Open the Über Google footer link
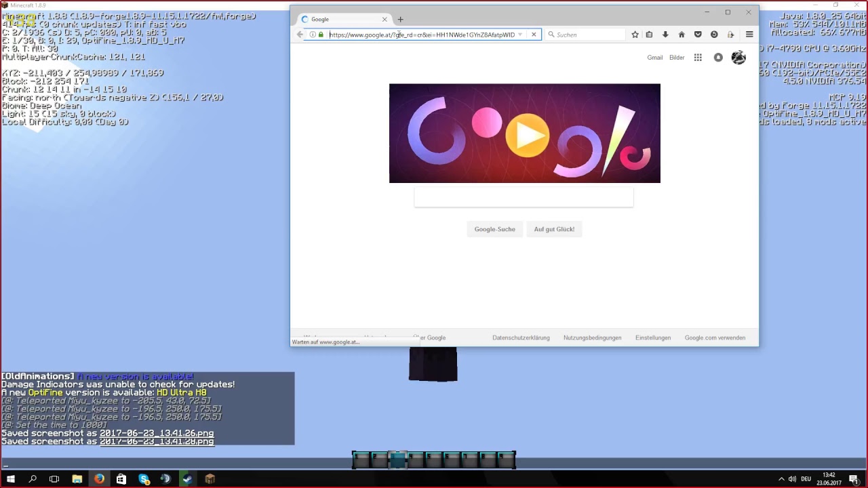The image size is (868, 488). (429, 338)
